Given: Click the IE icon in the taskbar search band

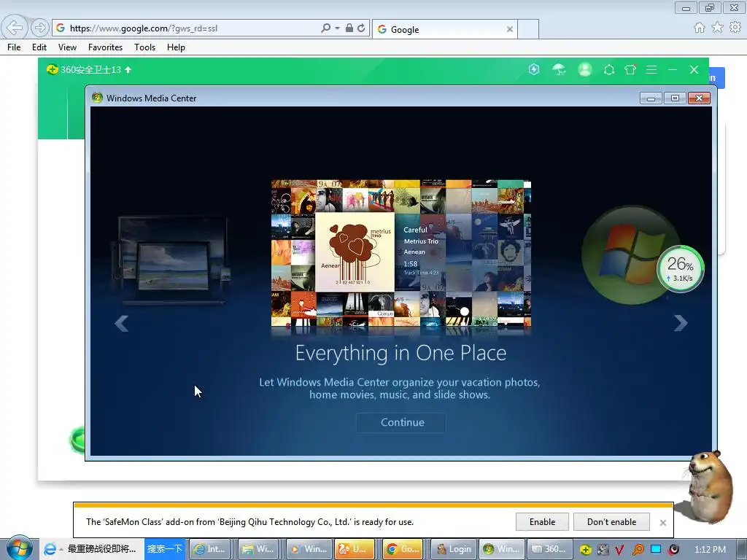Looking at the screenshot, I should coord(50,549).
